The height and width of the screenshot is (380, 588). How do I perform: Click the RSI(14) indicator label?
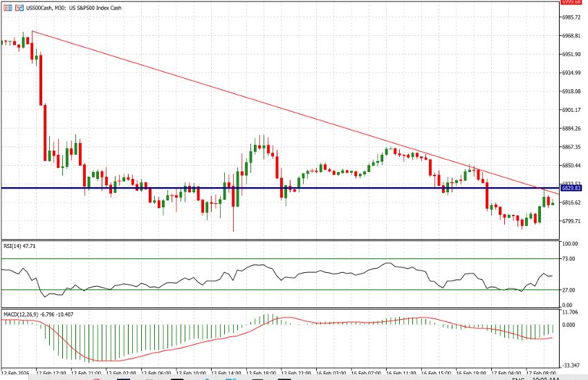18,245
